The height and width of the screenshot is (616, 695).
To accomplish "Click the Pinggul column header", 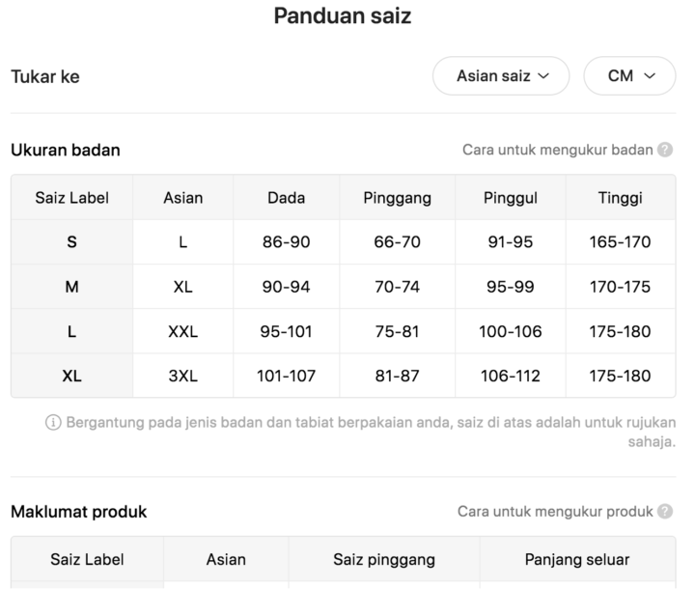I will [511, 198].
